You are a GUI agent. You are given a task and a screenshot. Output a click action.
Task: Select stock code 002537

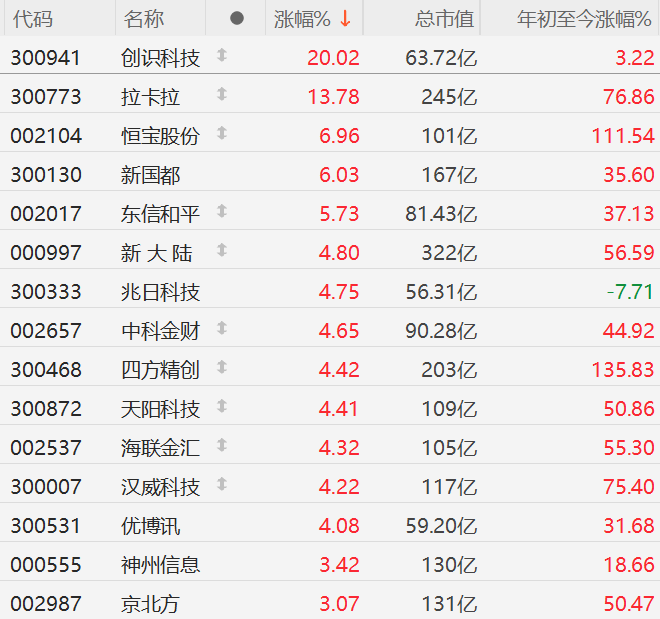(45, 448)
